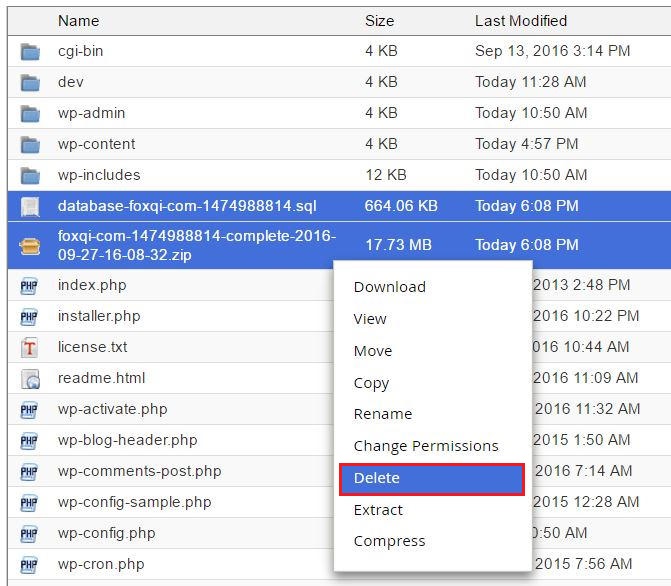Click the installer.php PHP icon
The width and height of the screenshot is (671, 586).
point(29,317)
